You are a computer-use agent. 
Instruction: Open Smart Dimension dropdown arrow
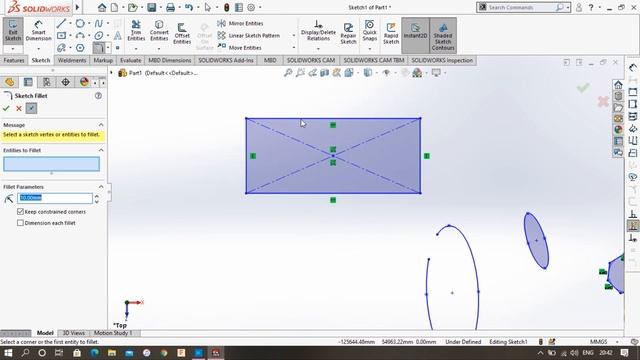[38, 49]
